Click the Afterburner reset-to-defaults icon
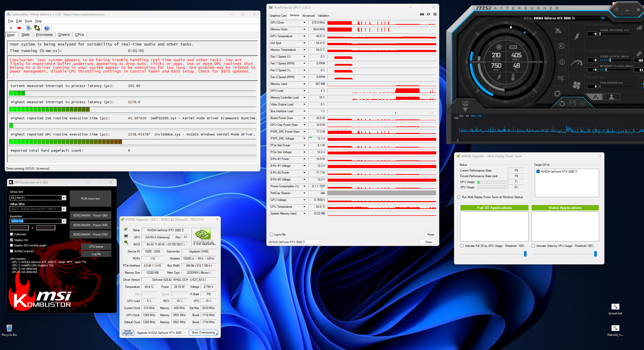This screenshot has width=644, height=350. coord(562,103)
